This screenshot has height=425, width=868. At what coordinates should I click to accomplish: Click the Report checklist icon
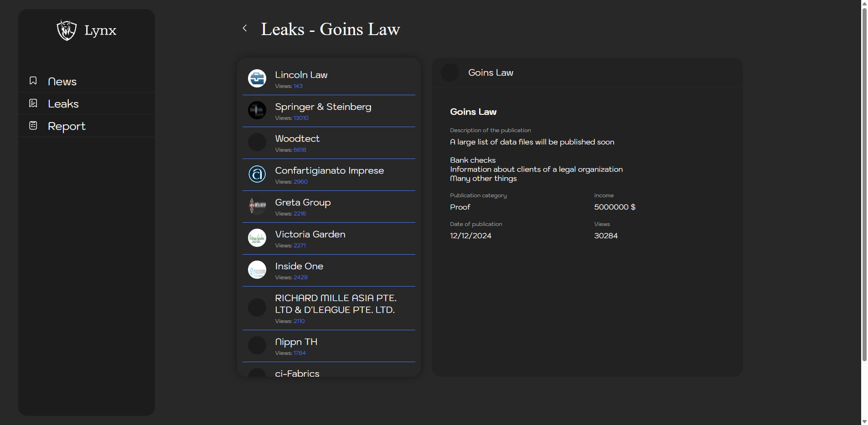click(33, 126)
